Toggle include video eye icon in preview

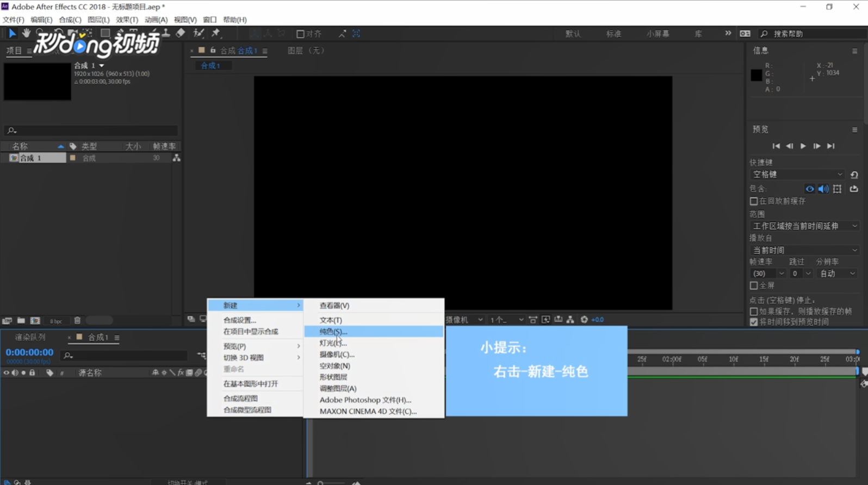point(810,189)
